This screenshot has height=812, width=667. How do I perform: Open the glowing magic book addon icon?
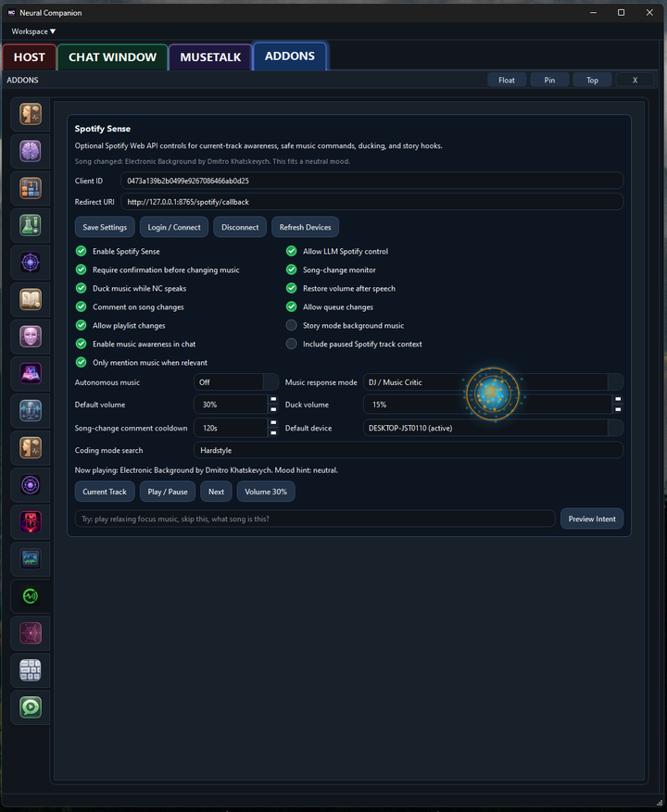coord(31,373)
